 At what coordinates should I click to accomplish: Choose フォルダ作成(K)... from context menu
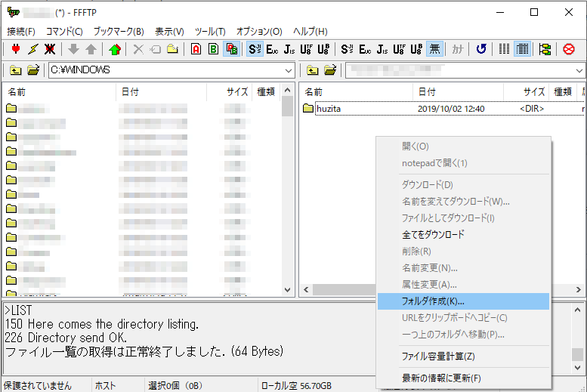click(x=433, y=301)
